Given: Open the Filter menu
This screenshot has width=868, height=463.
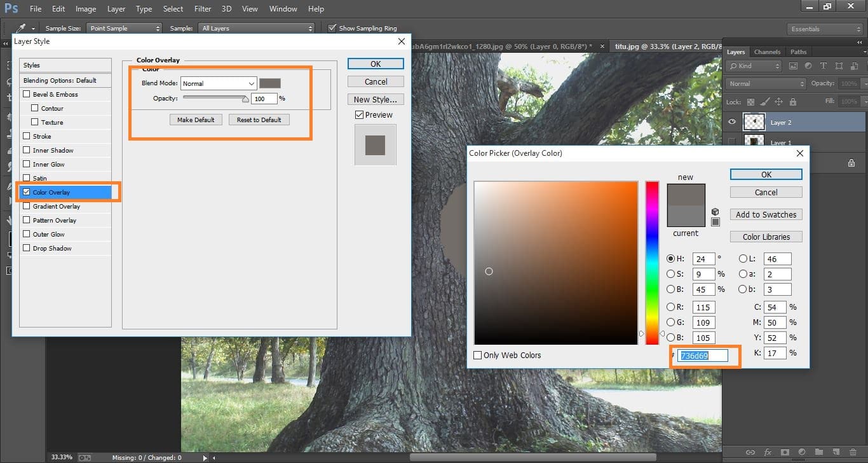Looking at the screenshot, I should coord(202,8).
